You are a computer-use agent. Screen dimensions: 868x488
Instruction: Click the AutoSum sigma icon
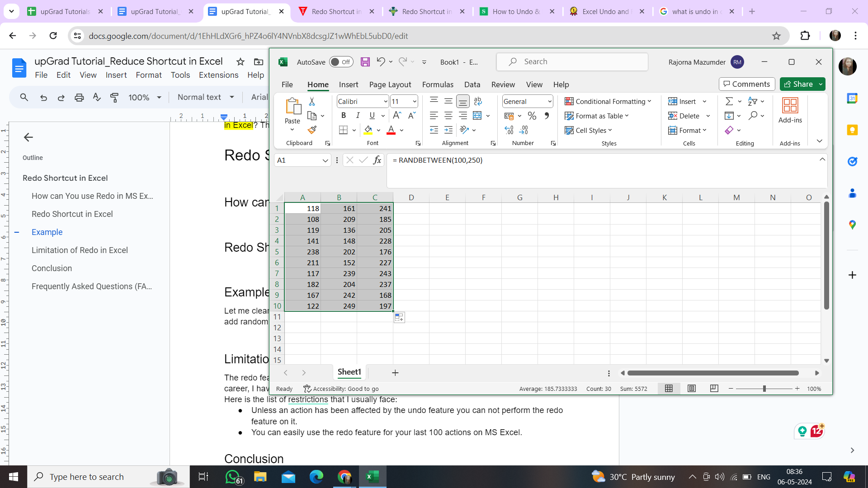(x=729, y=101)
